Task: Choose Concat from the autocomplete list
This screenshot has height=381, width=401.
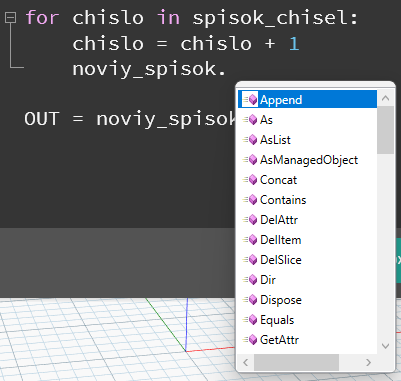Action: [x=307, y=180]
